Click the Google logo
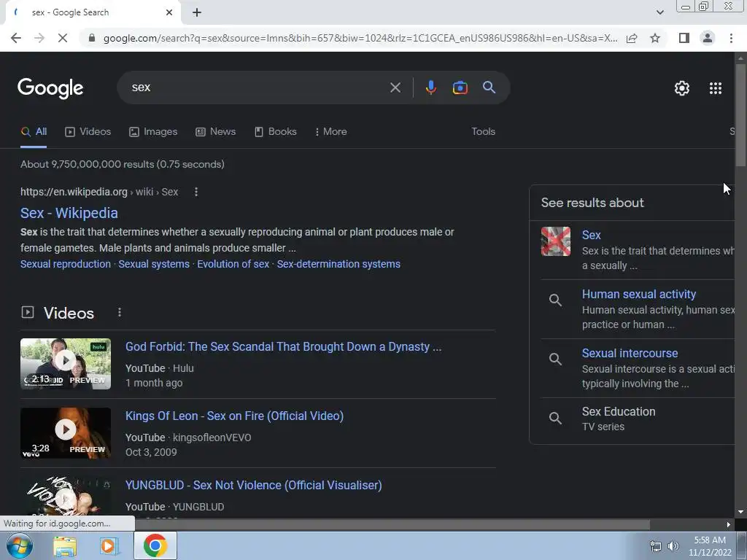This screenshot has height=560, width=747. point(50,88)
